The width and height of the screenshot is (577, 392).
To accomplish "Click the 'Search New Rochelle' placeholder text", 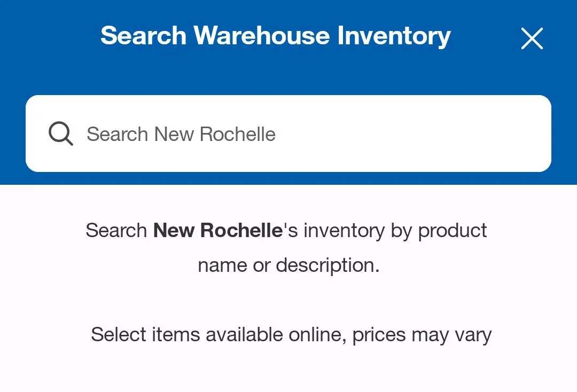I will click(181, 134).
